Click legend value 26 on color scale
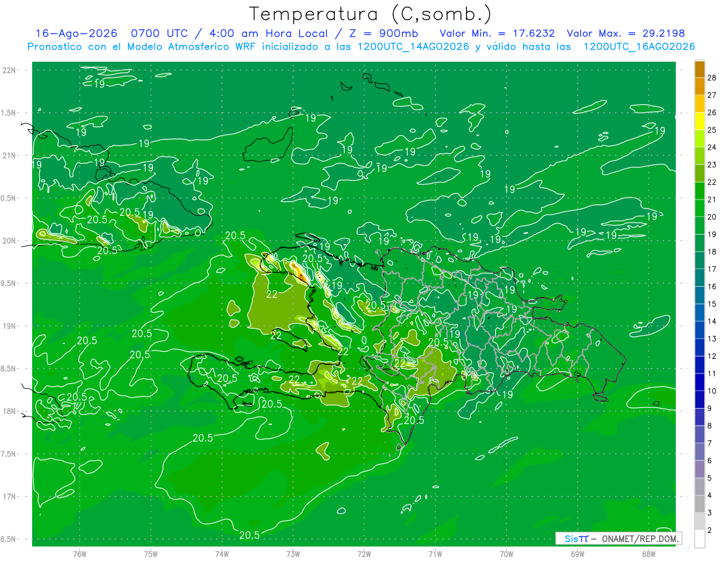728x562 pixels. [712, 112]
